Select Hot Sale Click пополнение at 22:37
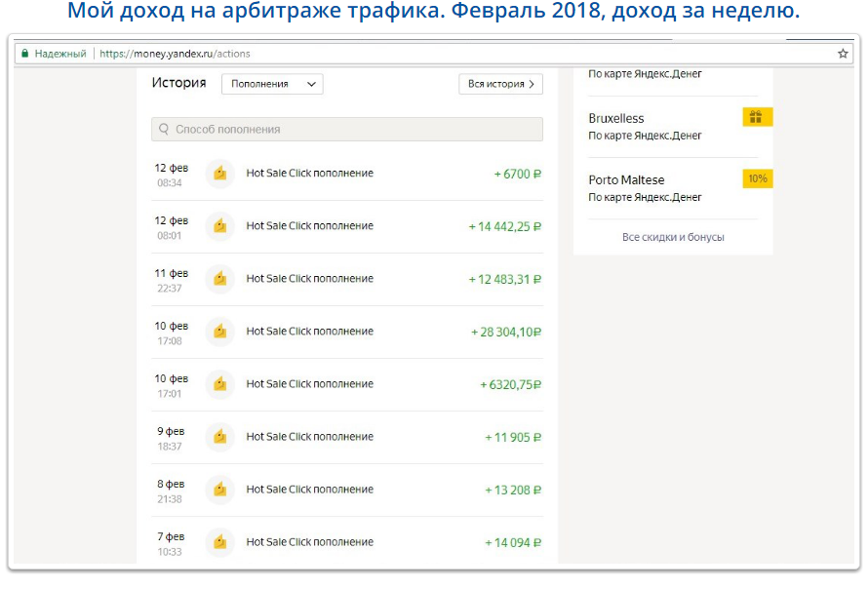 [x=309, y=279]
